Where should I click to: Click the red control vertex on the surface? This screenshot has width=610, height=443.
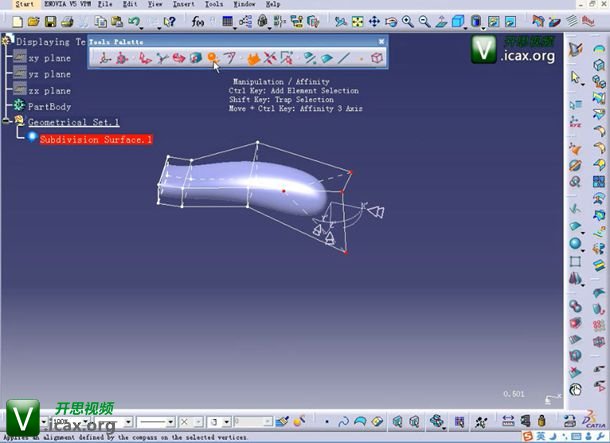pos(283,190)
